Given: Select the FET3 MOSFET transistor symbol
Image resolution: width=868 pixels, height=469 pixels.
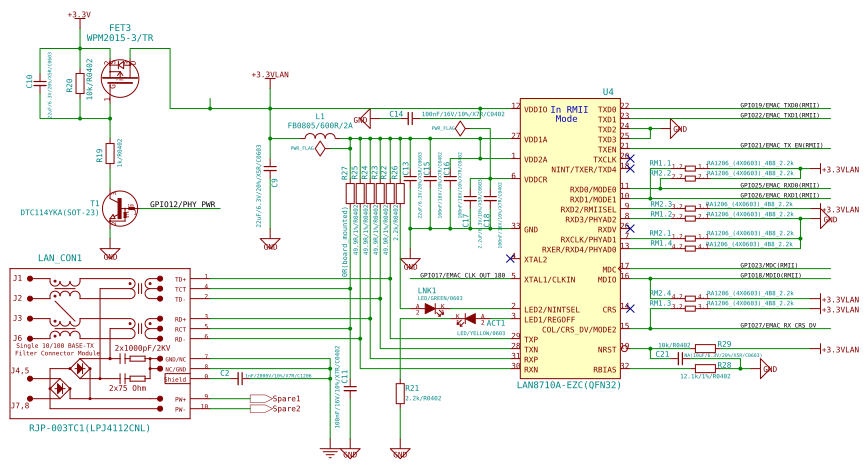Looking at the screenshot, I should pos(120,78).
